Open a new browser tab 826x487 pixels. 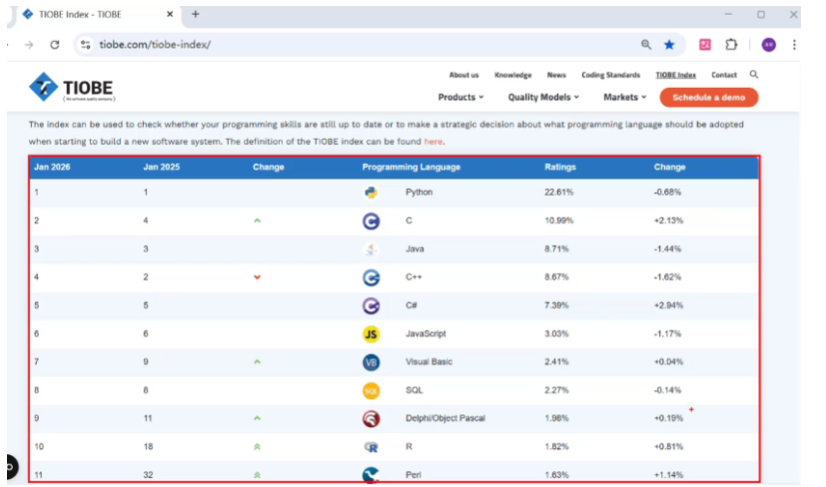click(195, 14)
